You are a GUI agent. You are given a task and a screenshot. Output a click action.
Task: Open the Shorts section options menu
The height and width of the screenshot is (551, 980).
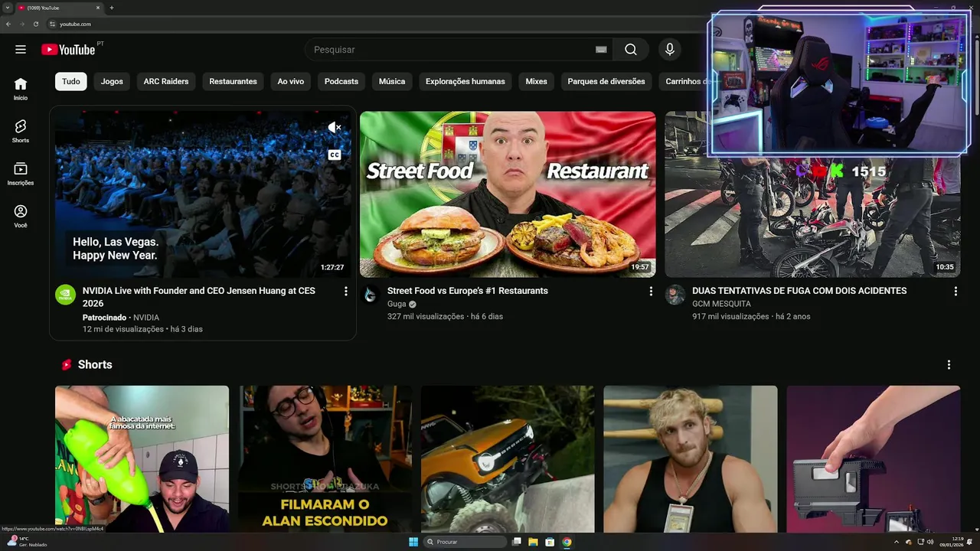[949, 365]
